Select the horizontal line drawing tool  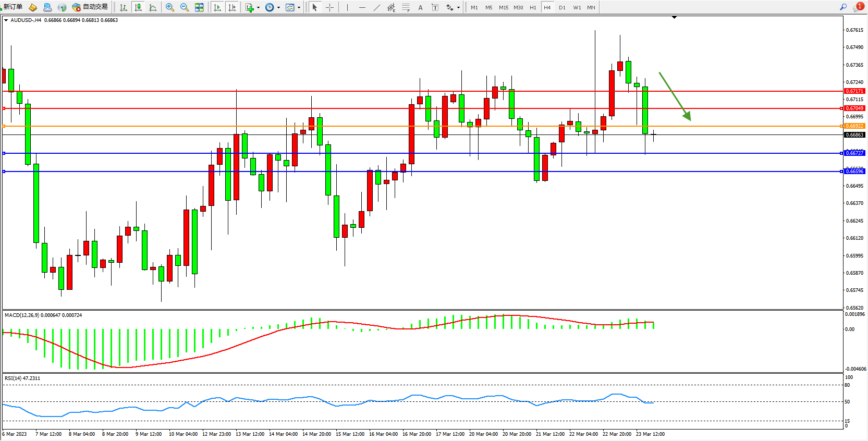click(x=362, y=7)
